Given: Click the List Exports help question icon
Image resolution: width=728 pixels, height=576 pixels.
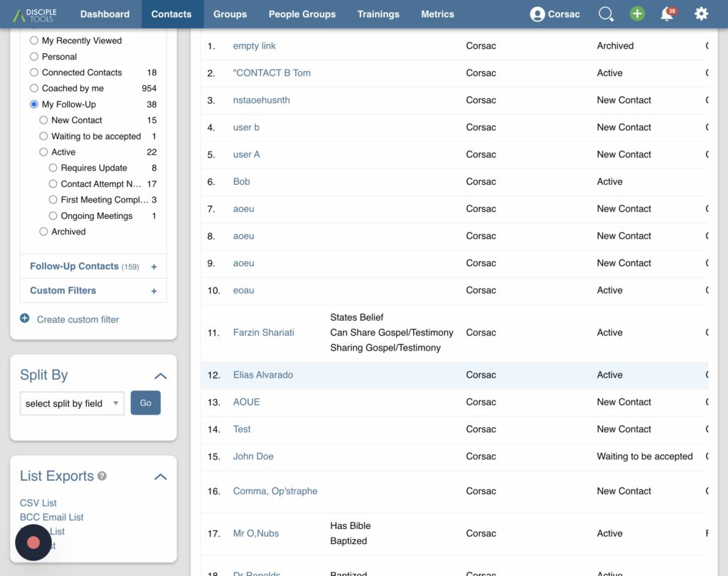Looking at the screenshot, I should (x=102, y=476).
